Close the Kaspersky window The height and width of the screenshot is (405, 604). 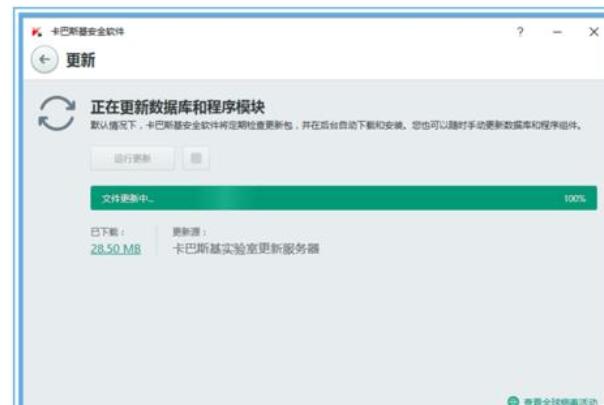point(594,32)
